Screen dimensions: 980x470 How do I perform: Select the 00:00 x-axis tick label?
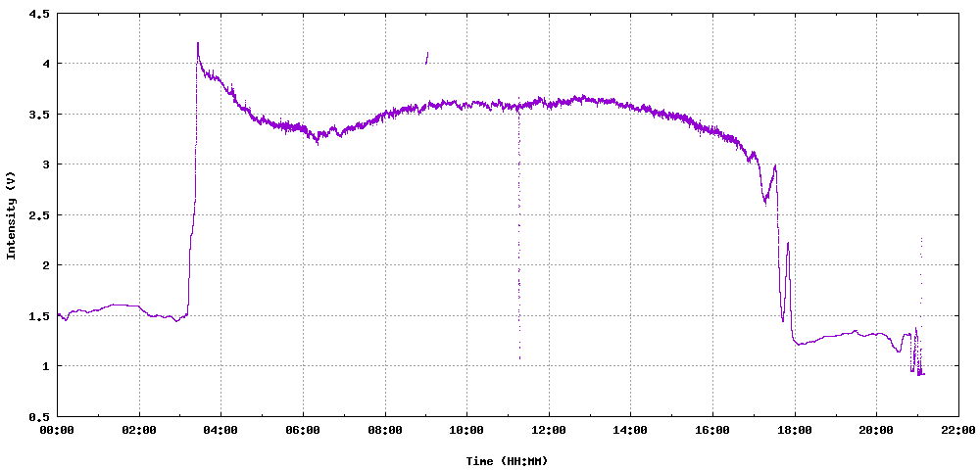point(57,430)
